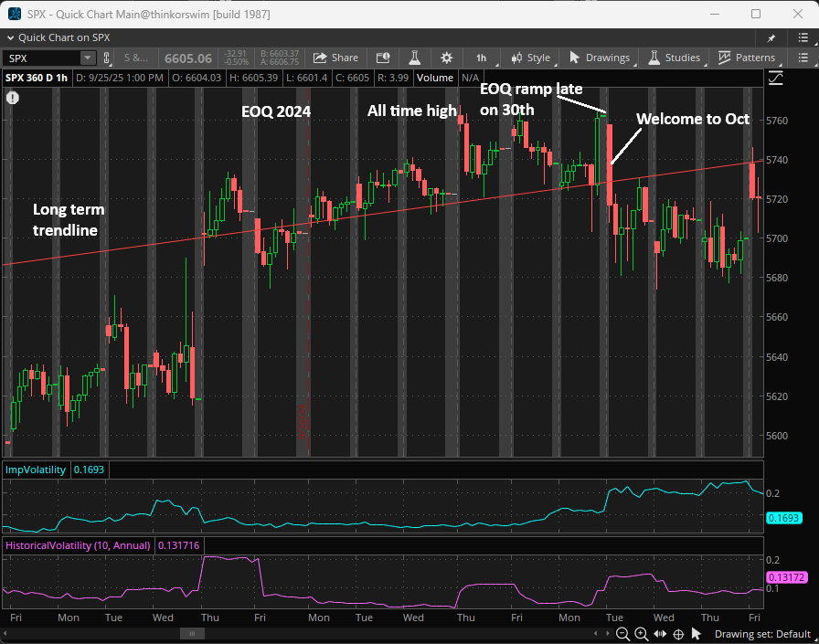Collapse the Quick Chart on SPX section
This screenshot has height=644, width=819.
pos(10,37)
